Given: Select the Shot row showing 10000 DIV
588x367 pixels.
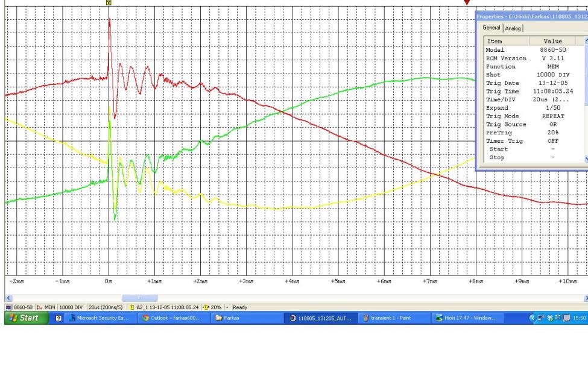Looking at the screenshot, I should 534,75.
